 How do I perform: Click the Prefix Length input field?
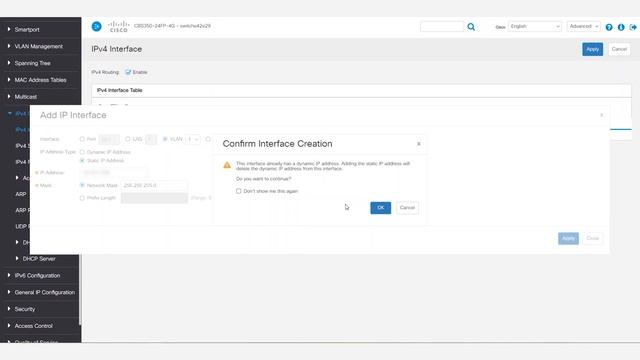point(154,198)
